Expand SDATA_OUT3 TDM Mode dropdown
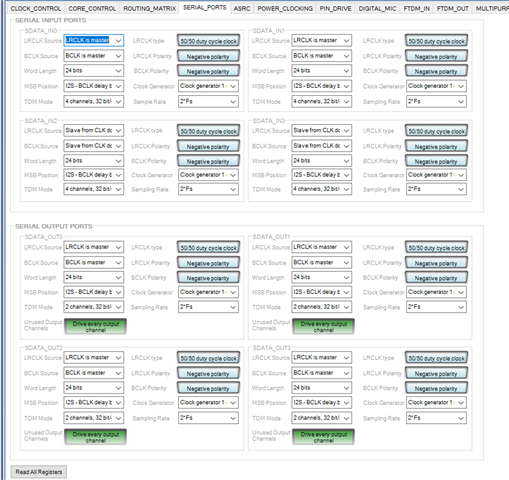 click(x=322, y=418)
